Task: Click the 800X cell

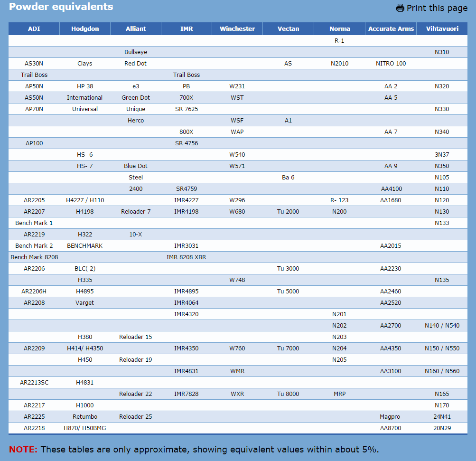Action: click(x=187, y=132)
